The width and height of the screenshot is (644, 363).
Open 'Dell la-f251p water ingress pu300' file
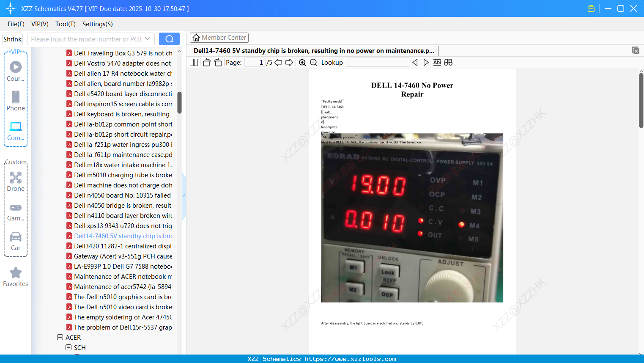coord(119,144)
